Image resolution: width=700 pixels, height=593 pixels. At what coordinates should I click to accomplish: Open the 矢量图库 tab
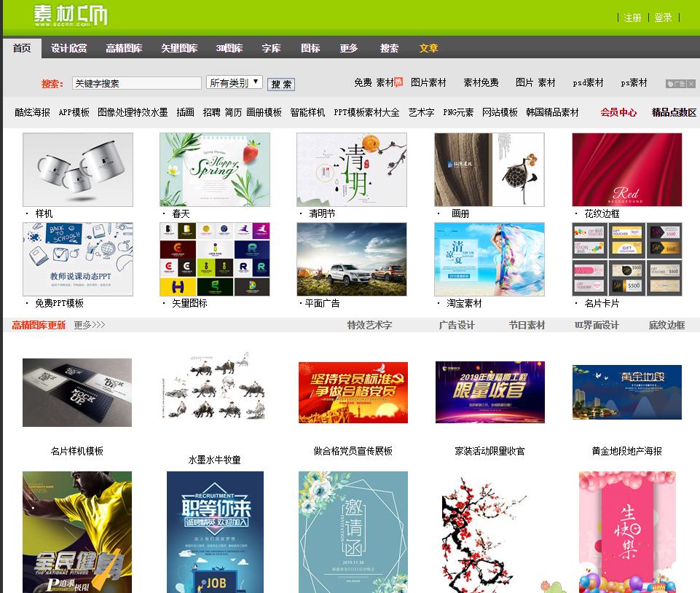181,49
